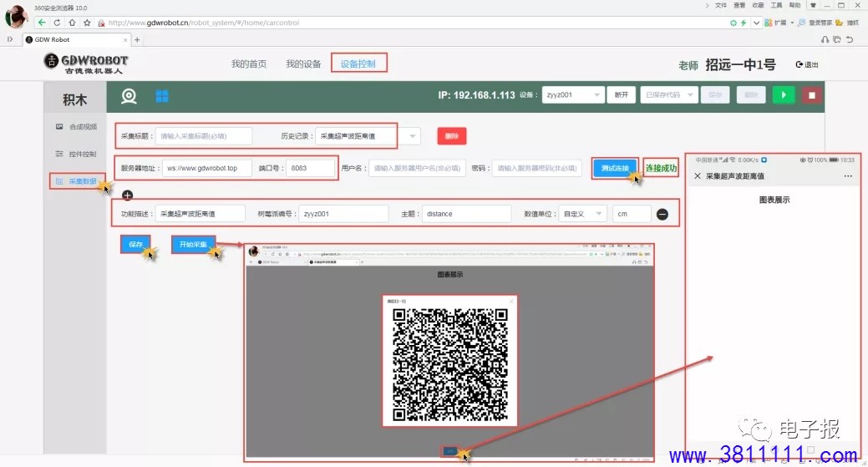Open 设备控制 navigation tab

358,63
